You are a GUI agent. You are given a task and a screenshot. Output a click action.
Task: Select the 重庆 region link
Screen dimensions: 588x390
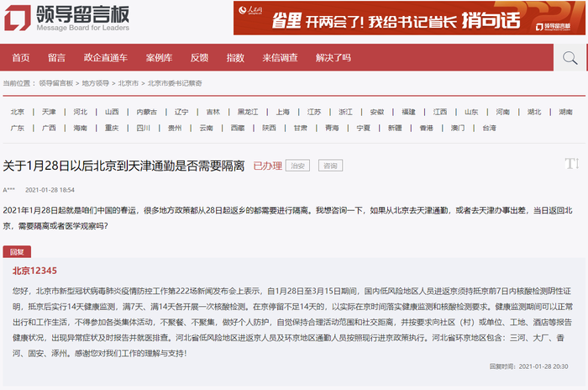[x=112, y=128]
